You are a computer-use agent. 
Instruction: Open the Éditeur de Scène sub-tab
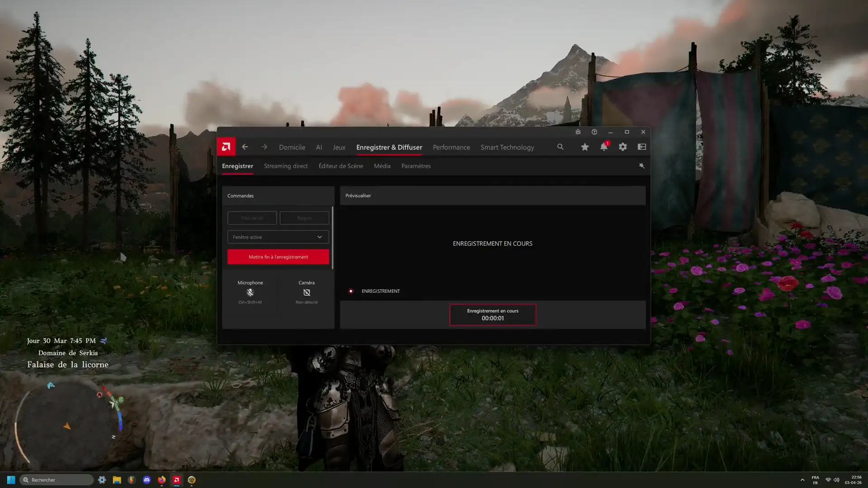point(341,166)
